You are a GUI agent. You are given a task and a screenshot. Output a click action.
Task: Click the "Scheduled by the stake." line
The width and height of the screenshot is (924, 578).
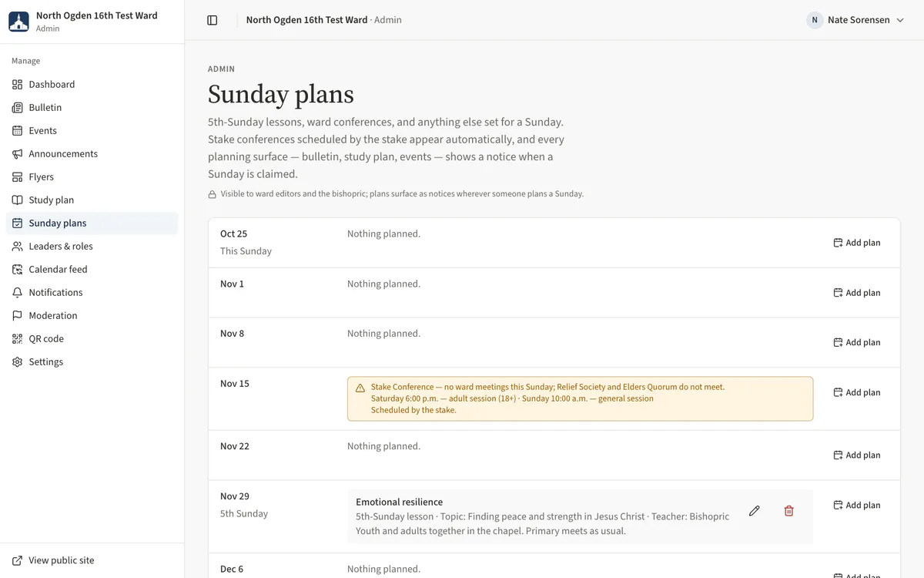coord(413,411)
